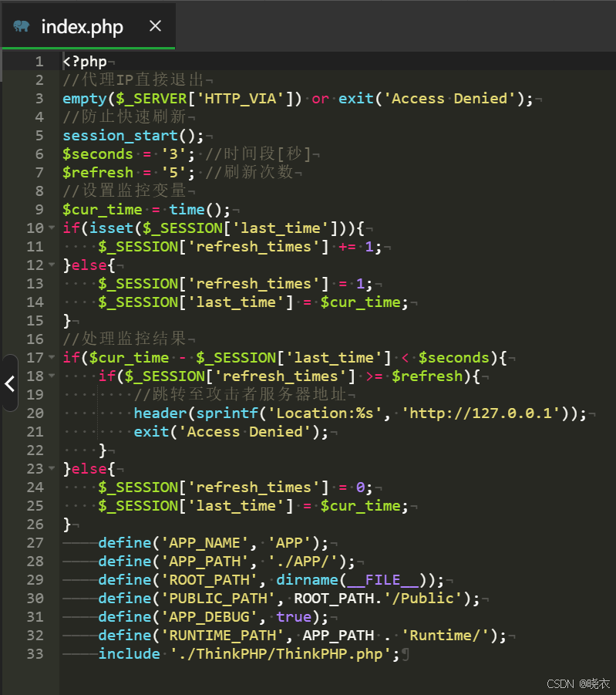Click the $seconds variable on line 6
Screen dimensions: 616x695
pos(98,154)
